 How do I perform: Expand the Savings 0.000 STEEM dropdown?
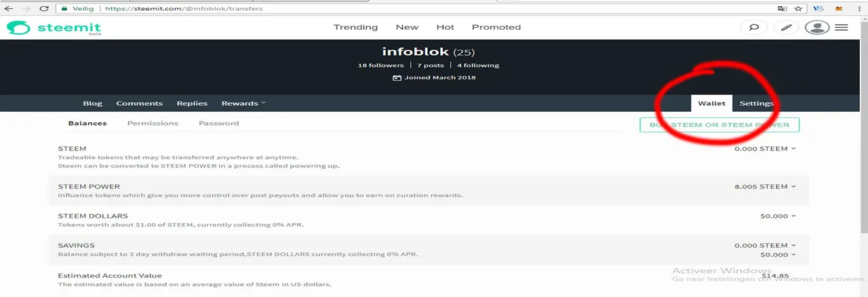tap(765, 245)
